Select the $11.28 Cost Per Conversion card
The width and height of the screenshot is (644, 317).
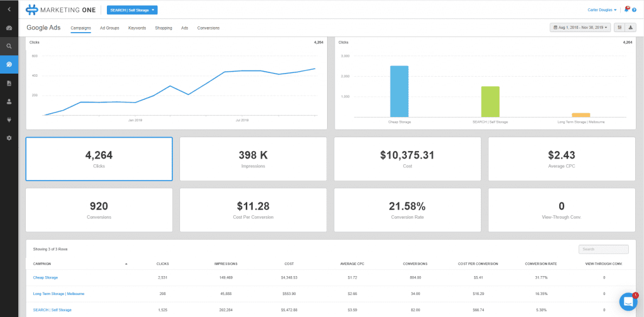tap(253, 210)
